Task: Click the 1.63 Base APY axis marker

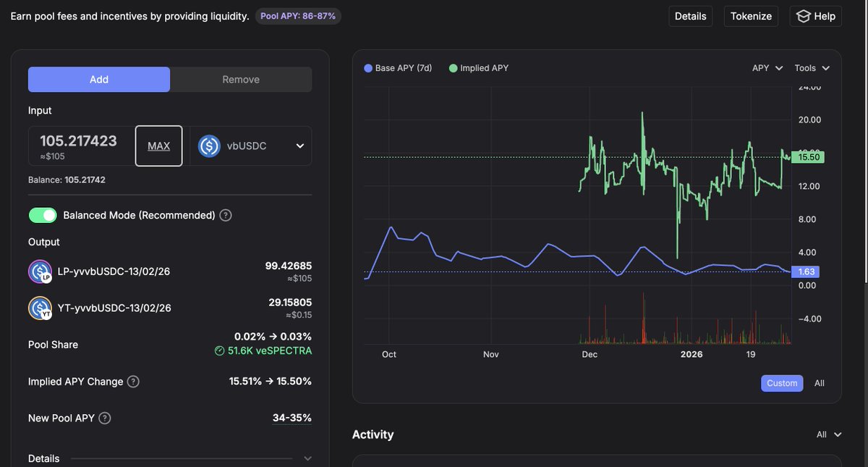Action: [x=806, y=272]
